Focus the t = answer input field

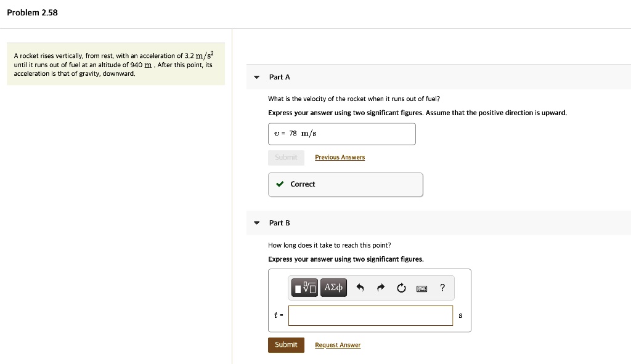point(370,315)
